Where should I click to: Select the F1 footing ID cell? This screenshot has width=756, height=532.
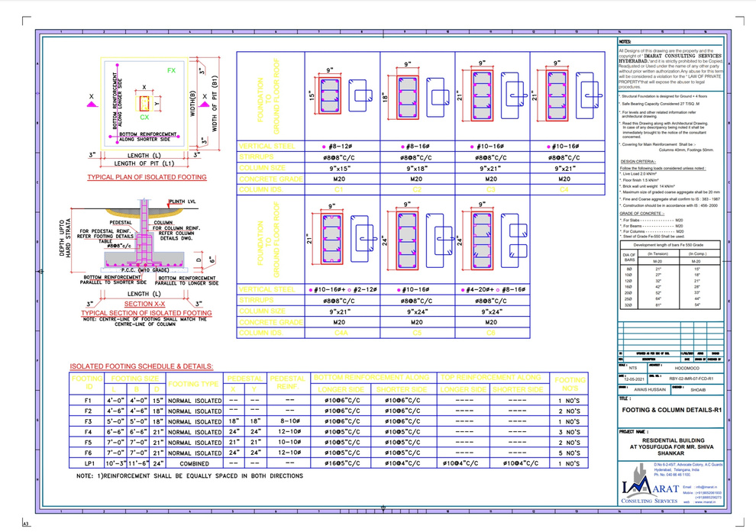(x=87, y=401)
